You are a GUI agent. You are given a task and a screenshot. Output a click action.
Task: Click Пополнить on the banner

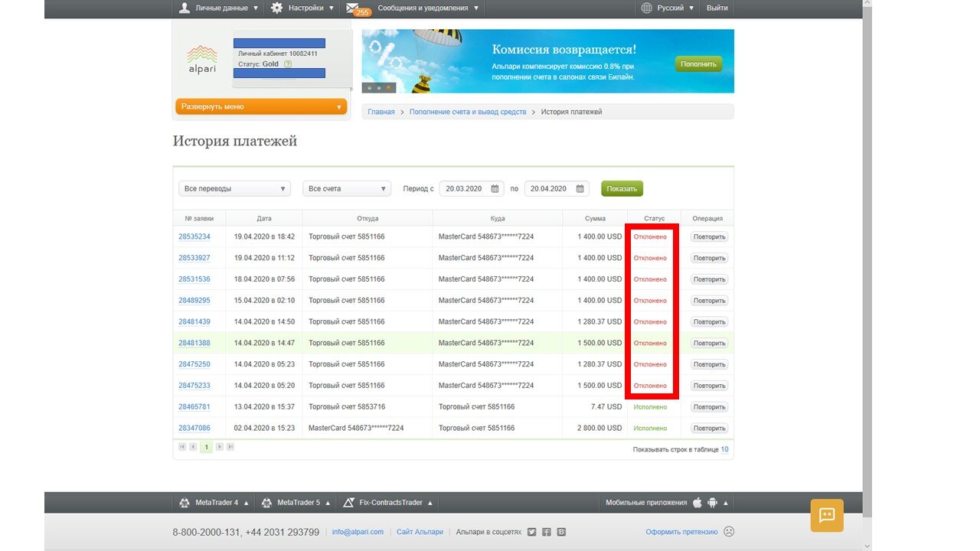coord(698,64)
